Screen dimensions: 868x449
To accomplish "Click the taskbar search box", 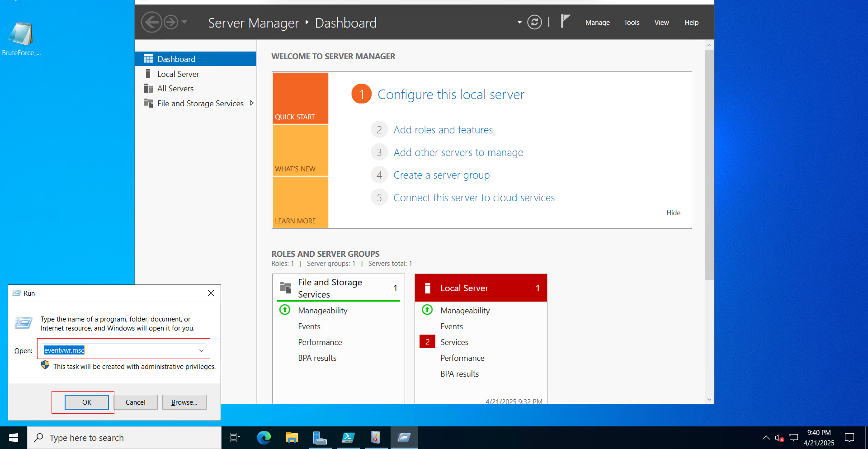I will point(124,438).
